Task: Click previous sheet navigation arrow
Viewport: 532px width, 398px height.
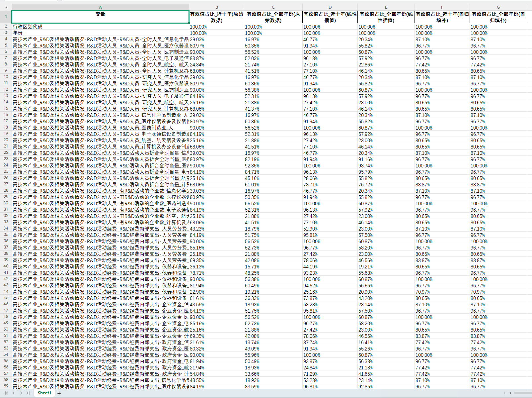Action: [14, 393]
